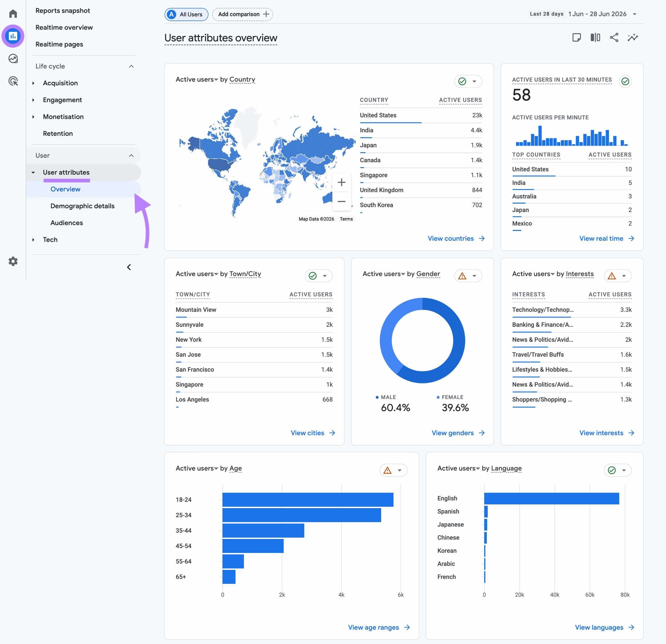The image size is (666, 644).
Task: Click the warning icon on Interests card
Action: point(612,276)
